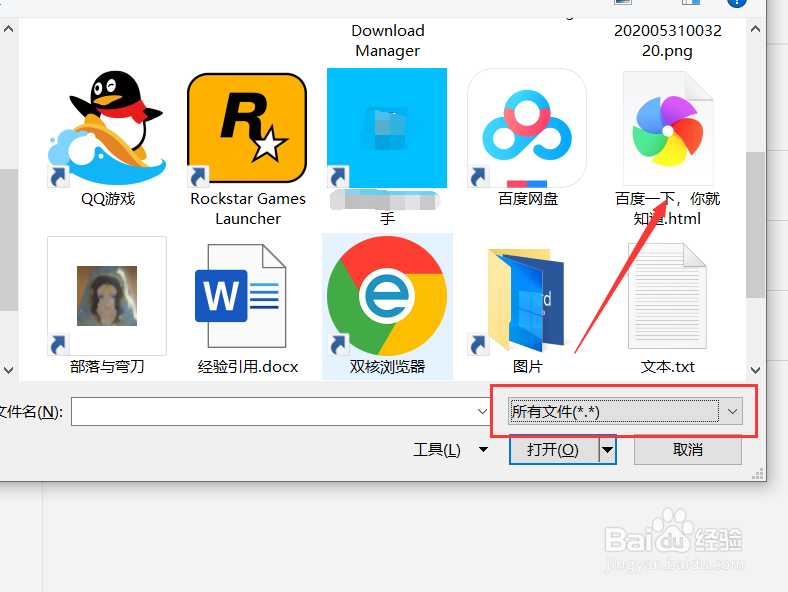Click the 20200531003220.png file name
Image resolution: width=788 pixels, height=592 pixels.
667,41
